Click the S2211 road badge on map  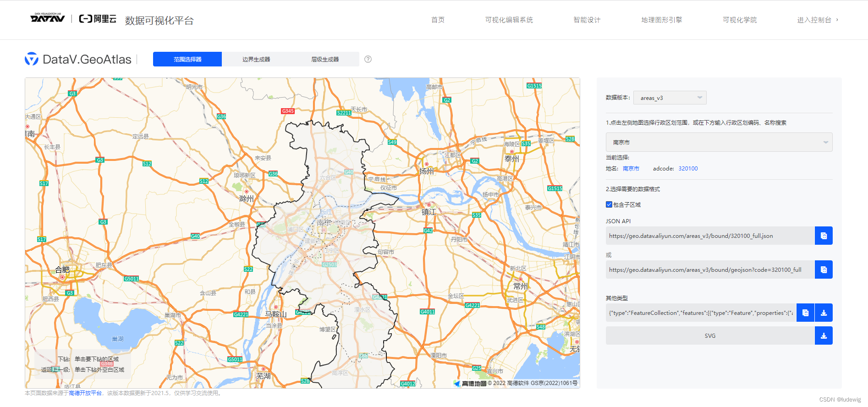pyautogui.click(x=344, y=112)
